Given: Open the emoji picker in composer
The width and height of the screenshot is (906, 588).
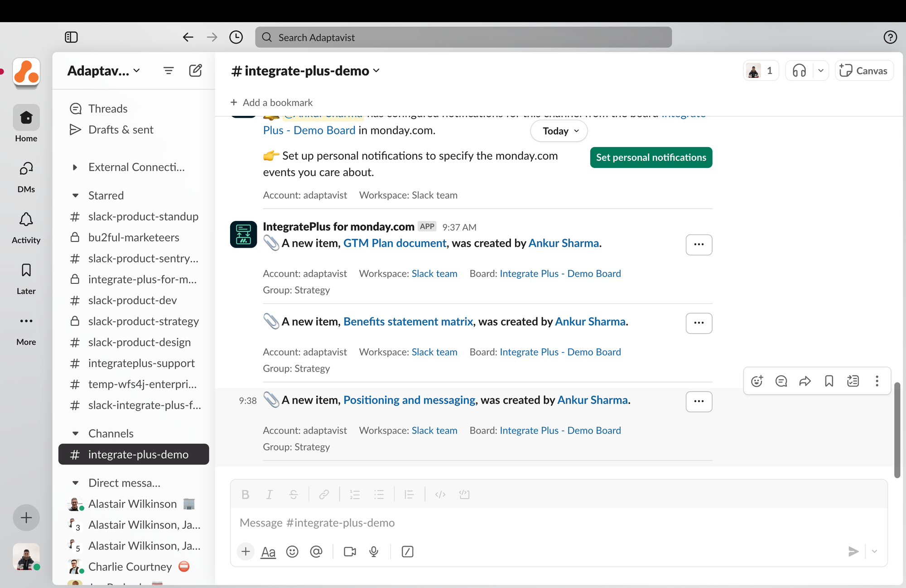Looking at the screenshot, I should pyautogui.click(x=292, y=551).
